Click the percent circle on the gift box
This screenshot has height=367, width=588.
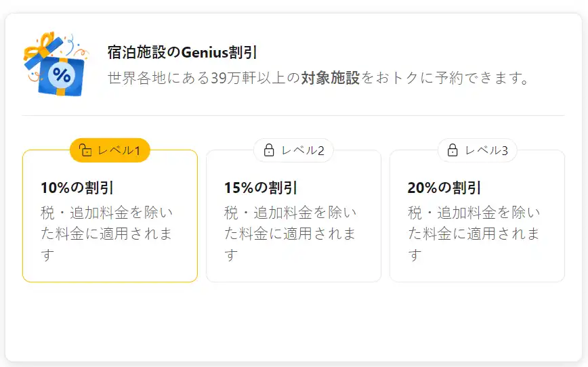[x=62, y=75]
